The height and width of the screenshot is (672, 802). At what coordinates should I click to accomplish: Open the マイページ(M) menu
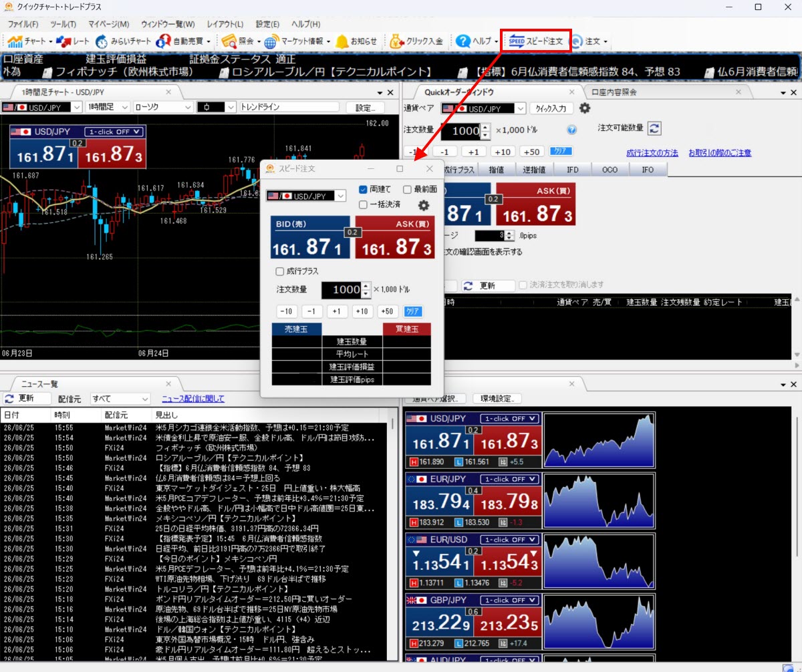109,24
